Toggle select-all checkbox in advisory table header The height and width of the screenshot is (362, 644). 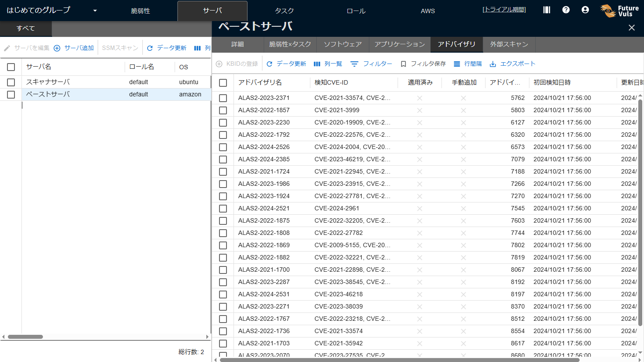pyautogui.click(x=223, y=83)
